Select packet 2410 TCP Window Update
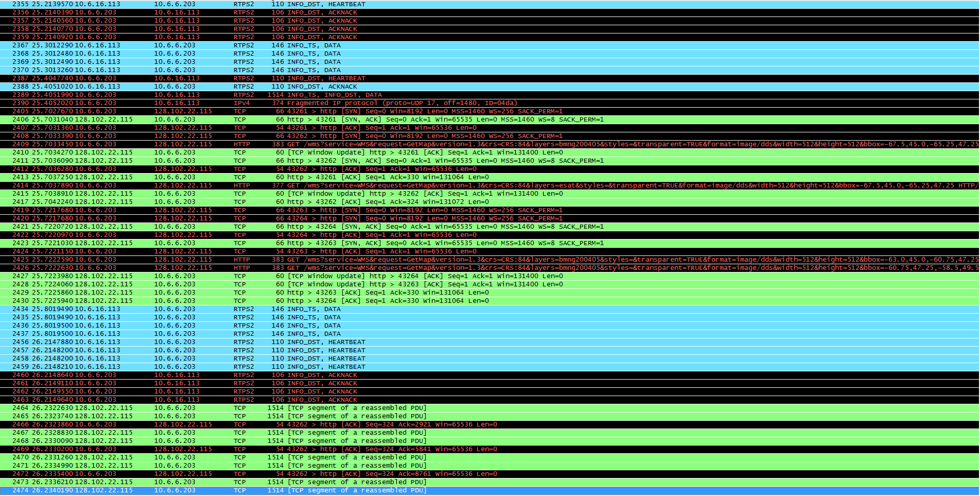The height and width of the screenshot is (496, 980). point(490,152)
